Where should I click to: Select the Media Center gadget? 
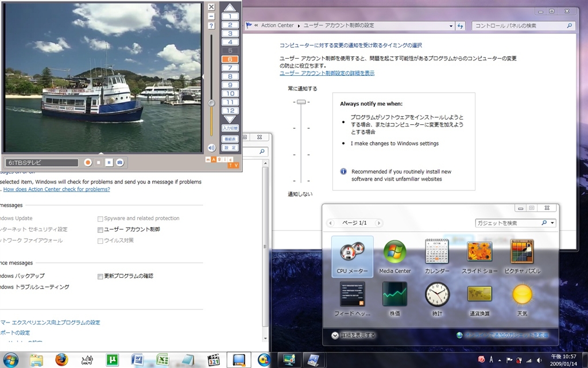tap(395, 256)
